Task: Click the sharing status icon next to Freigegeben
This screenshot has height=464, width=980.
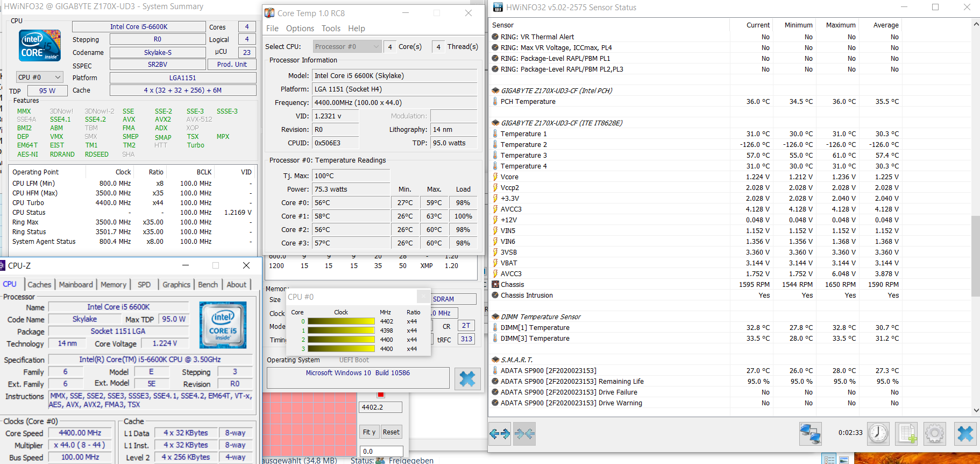Action: [380, 460]
